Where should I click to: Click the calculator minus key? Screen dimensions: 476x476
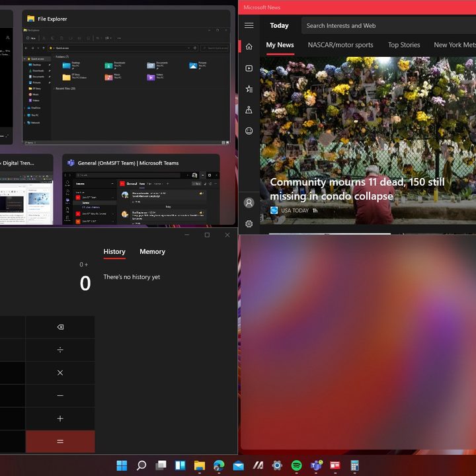[x=60, y=395]
